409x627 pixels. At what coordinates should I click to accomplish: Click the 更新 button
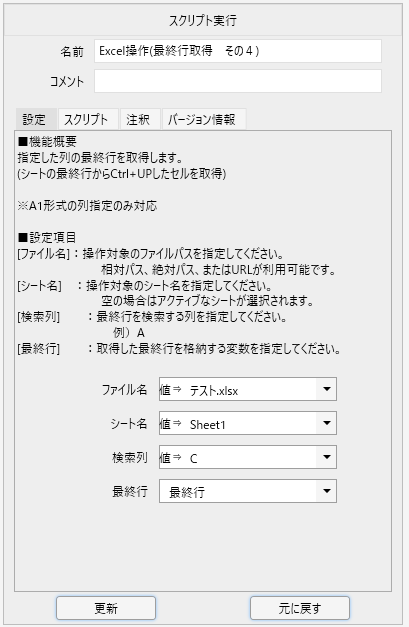pos(106,608)
